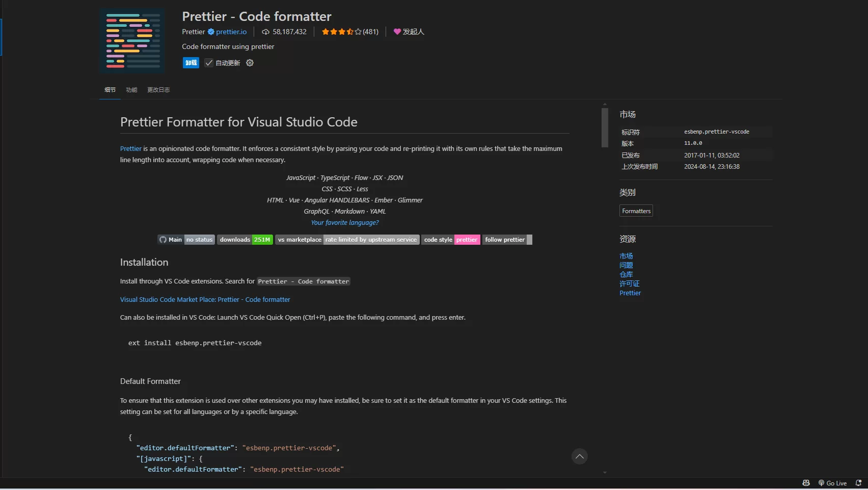The width and height of the screenshot is (868, 490).
Task: Click the 'Prettier - Code formatter' inline code text
Action: (304, 281)
